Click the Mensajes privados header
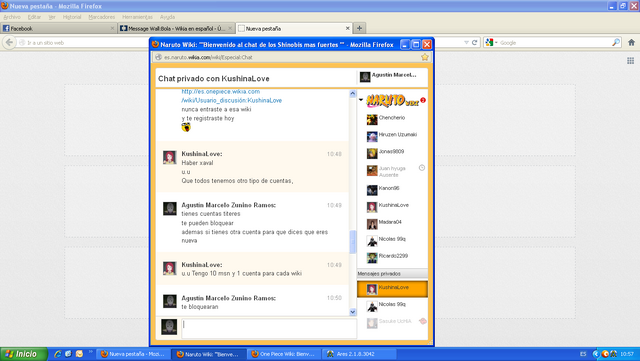The height and width of the screenshot is (361, 640). pyautogui.click(x=392, y=274)
